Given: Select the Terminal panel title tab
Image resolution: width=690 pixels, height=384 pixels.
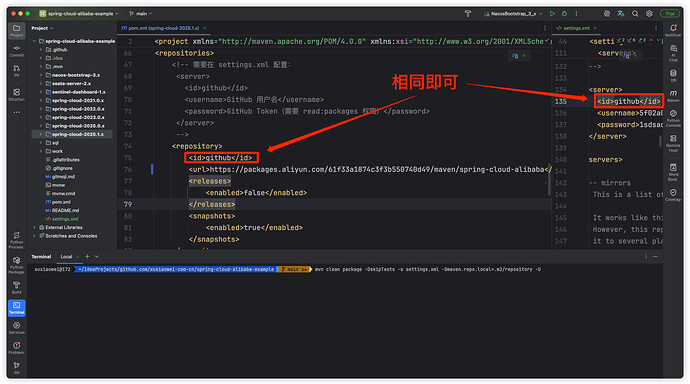Looking at the screenshot, I should click(41, 256).
